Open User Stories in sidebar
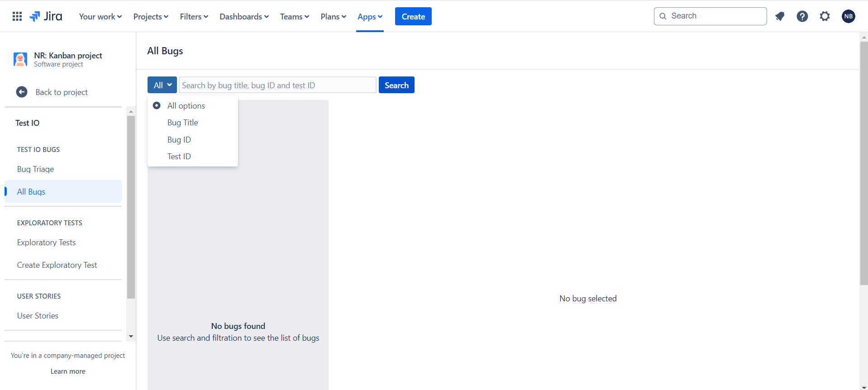Viewport: 868px width, 390px height. click(63, 316)
